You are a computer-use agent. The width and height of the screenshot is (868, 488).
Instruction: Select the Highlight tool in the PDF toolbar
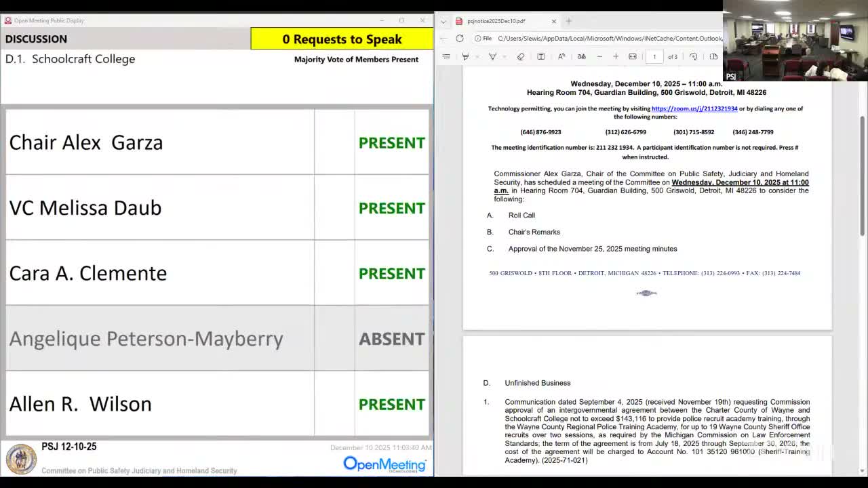tap(465, 56)
